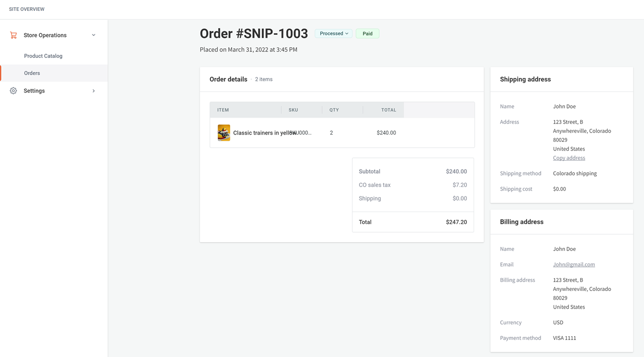Viewport: 644px width, 357px height.
Task: Click the Order #SNIP-1003 heading
Action: (x=254, y=34)
